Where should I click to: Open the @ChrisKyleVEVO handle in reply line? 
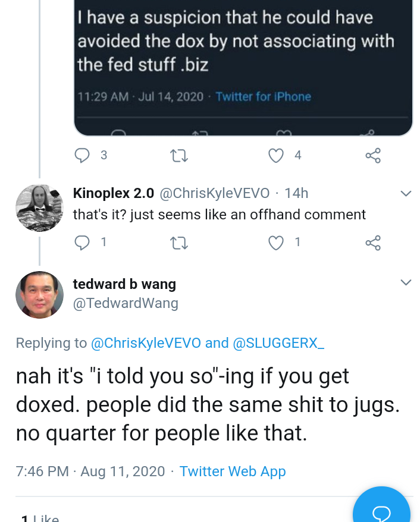coord(146,343)
